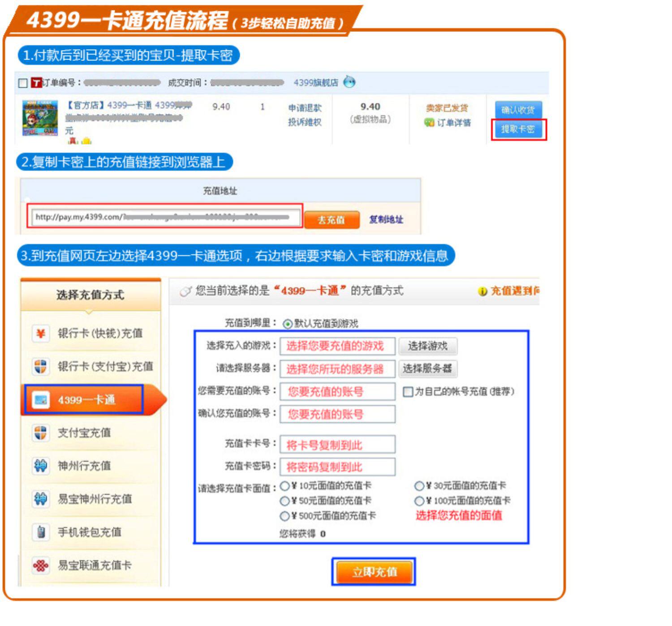This screenshot has height=626, width=672.
Task: Open the 选择服务器 server picker
Action: pyautogui.click(x=428, y=369)
